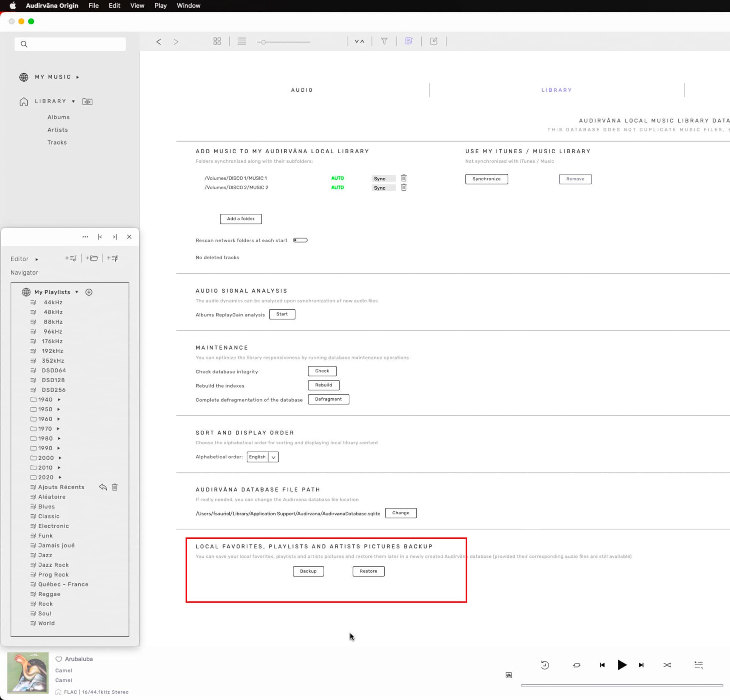Click the Restore button
This screenshot has width=730, height=700.
[x=368, y=571]
